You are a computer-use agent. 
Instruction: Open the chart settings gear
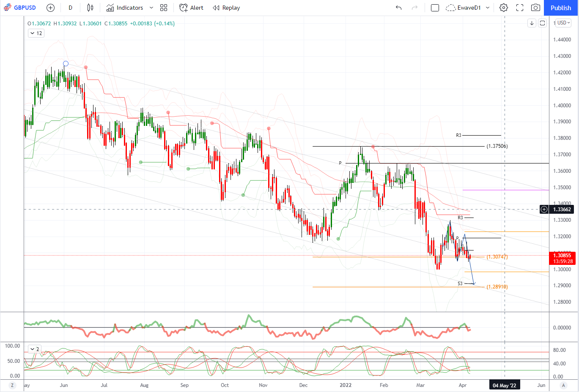(503, 8)
